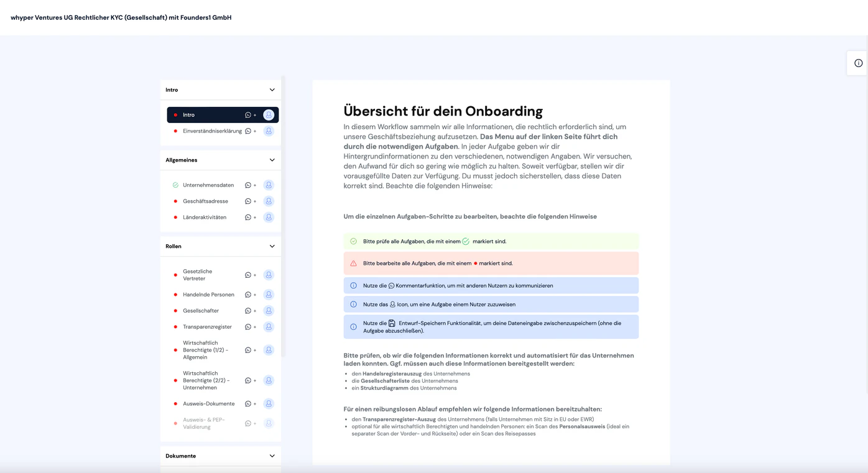Assign a user to Handelnde Personen
The image size is (868, 473).
(x=269, y=295)
